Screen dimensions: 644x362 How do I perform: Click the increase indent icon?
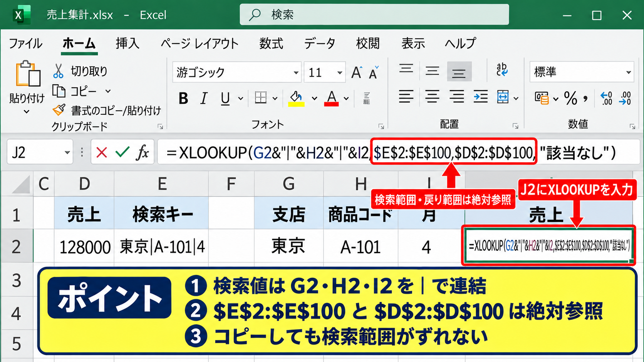click(x=481, y=97)
